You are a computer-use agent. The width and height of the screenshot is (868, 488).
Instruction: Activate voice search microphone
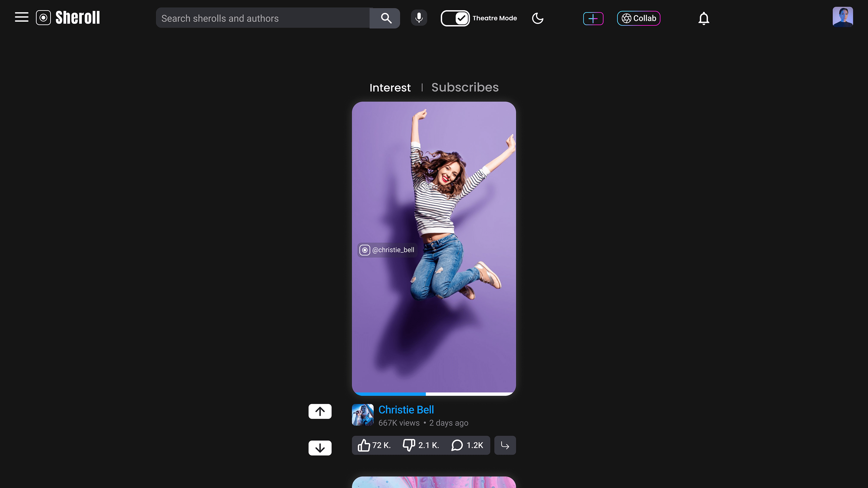click(x=419, y=18)
